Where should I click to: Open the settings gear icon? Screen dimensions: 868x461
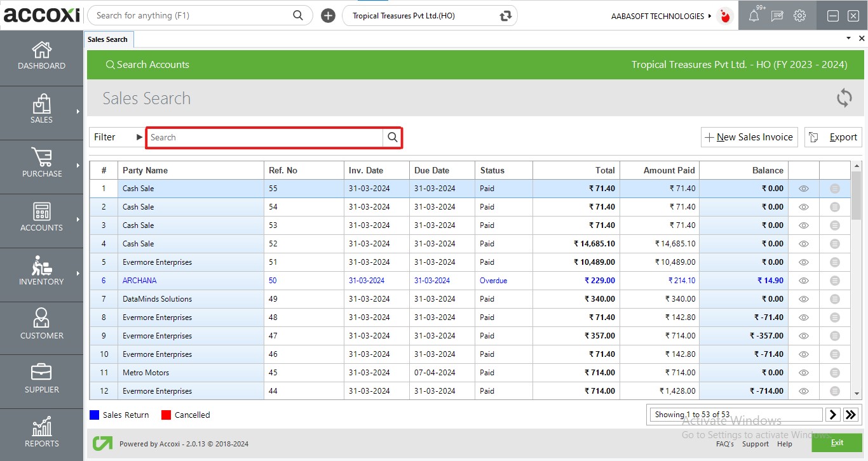(x=799, y=16)
